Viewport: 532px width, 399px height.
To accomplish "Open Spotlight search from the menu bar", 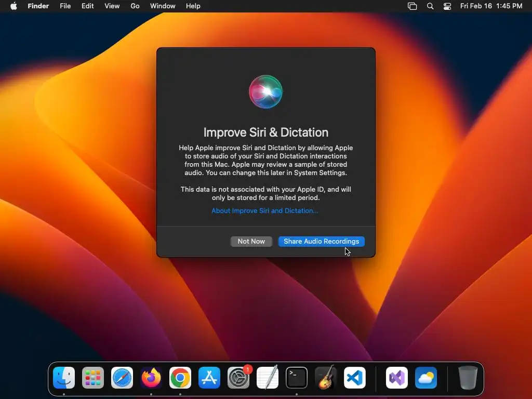I will [430, 6].
